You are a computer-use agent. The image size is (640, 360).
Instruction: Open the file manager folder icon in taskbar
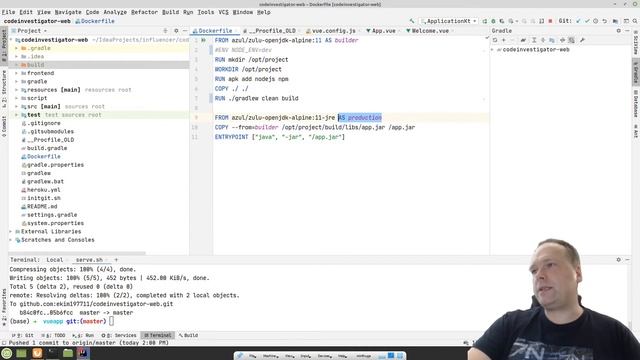point(68,353)
